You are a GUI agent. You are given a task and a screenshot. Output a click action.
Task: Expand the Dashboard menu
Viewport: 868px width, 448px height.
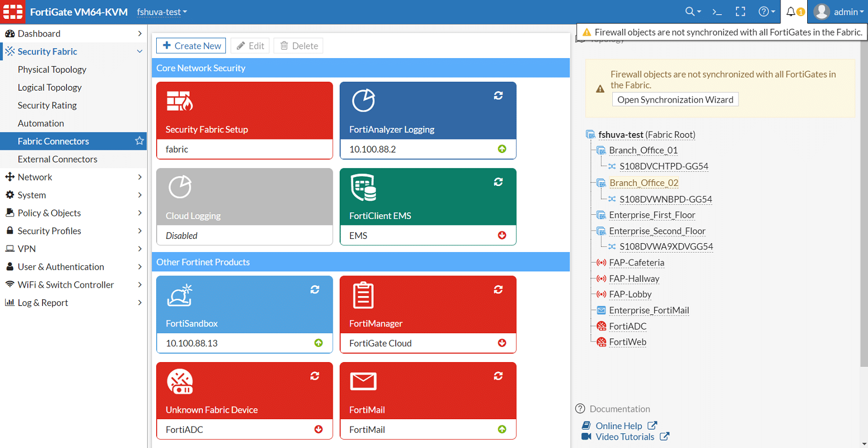73,34
